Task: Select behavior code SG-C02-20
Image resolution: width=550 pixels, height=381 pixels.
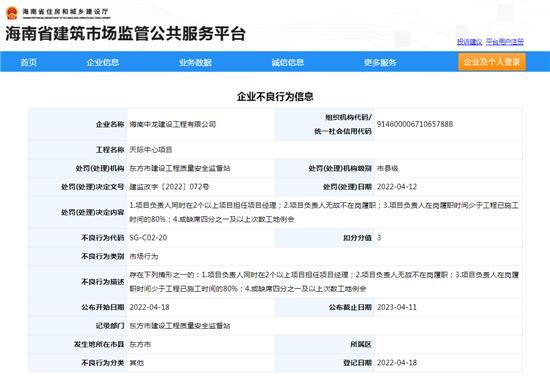Action: click(148, 238)
